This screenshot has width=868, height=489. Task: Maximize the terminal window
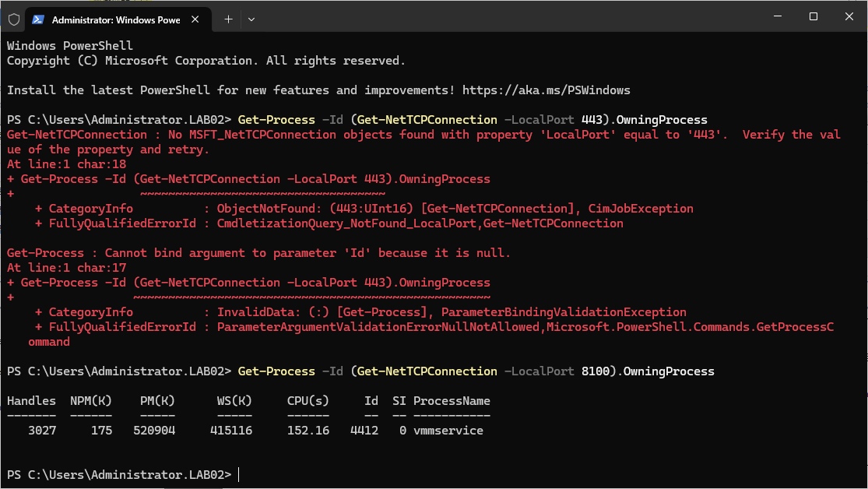click(813, 16)
